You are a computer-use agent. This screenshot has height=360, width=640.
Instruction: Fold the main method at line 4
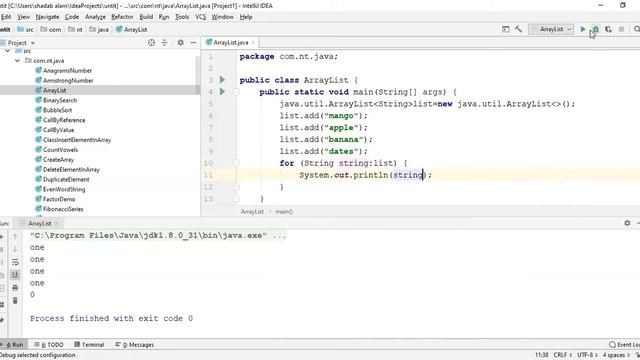coord(236,92)
